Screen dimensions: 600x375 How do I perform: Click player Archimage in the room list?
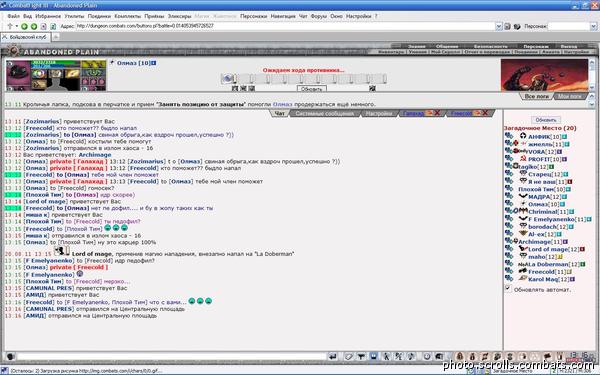coord(535,242)
